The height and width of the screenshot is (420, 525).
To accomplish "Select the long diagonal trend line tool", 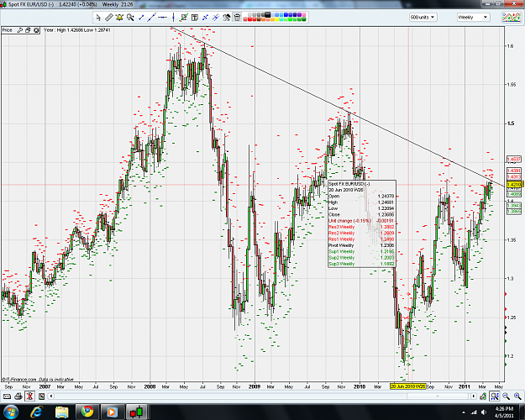I will tap(151, 18).
